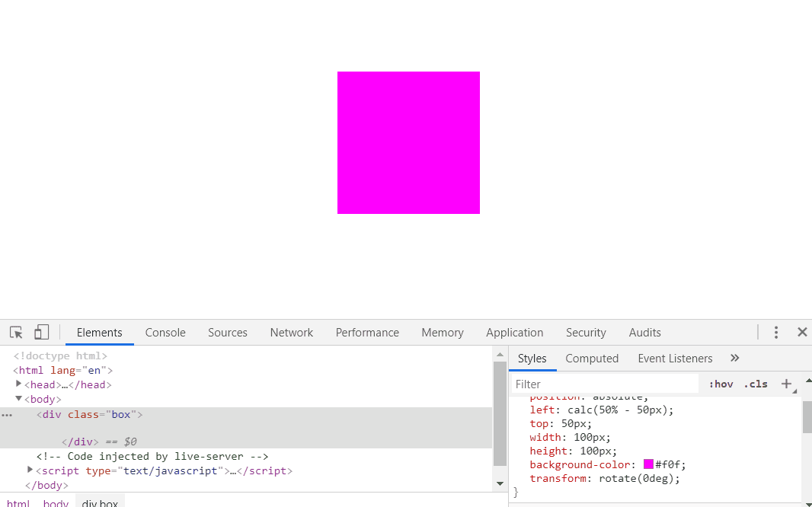Open the Security tab

point(586,332)
